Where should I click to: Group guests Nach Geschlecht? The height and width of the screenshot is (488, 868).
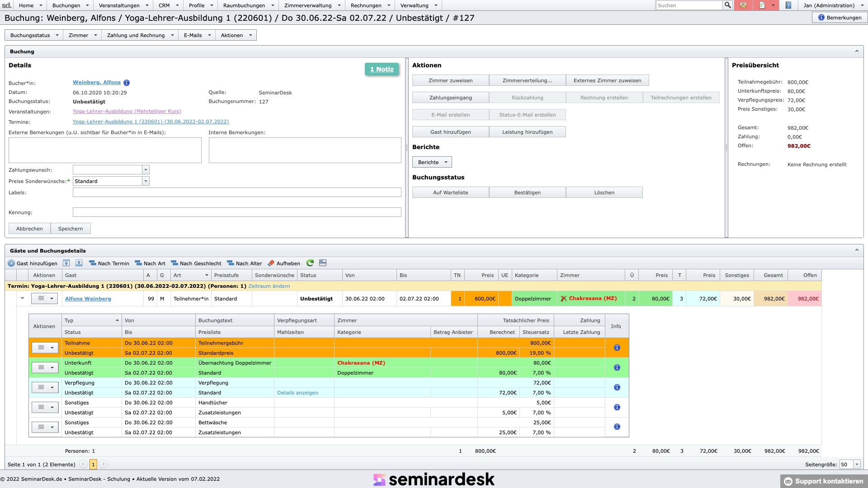click(196, 263)
